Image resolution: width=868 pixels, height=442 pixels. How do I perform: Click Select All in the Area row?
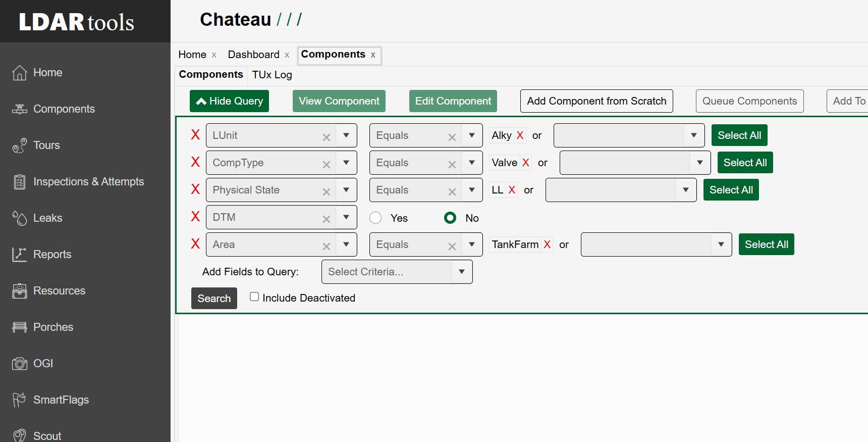[x=766, y=244]
